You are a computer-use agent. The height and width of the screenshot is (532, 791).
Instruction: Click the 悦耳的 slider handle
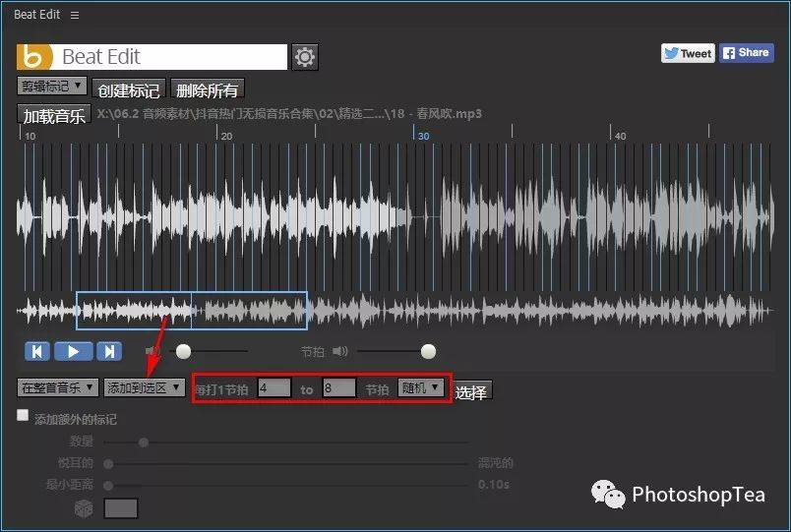[x=108, y=463]
